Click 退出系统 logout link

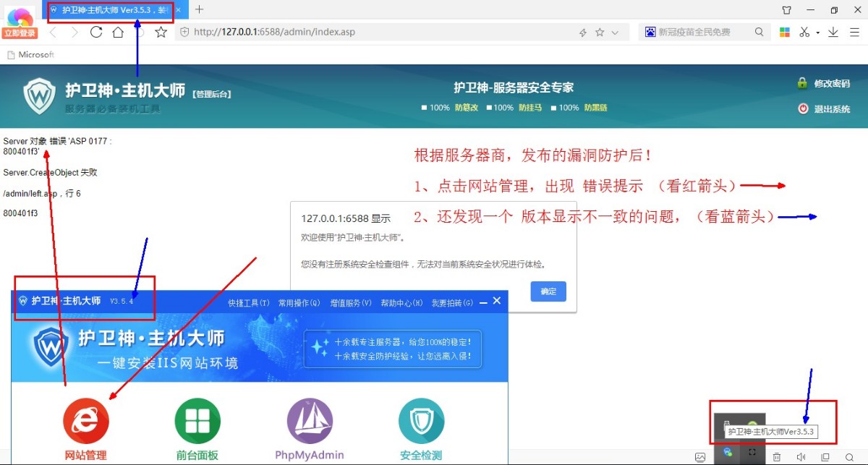831,109
